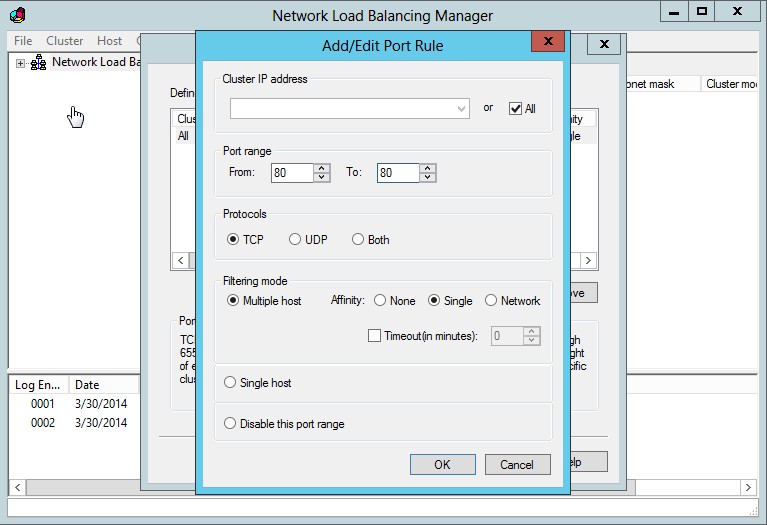
Task: Click the Network Load Balancing Clusters tree icon
Action: pyautogui.click(x=38, y=62)
